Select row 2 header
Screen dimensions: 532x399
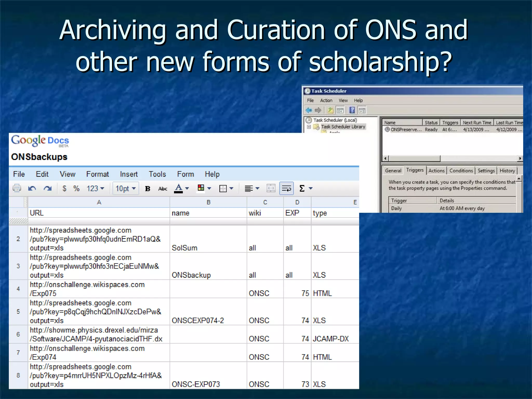tap(18, 239)
